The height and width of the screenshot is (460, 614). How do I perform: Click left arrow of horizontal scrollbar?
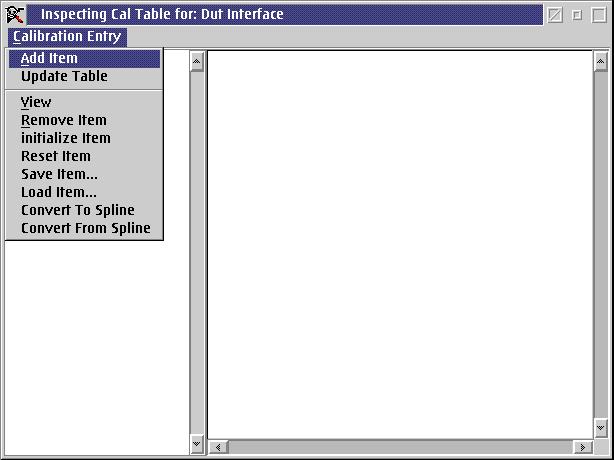218,447
